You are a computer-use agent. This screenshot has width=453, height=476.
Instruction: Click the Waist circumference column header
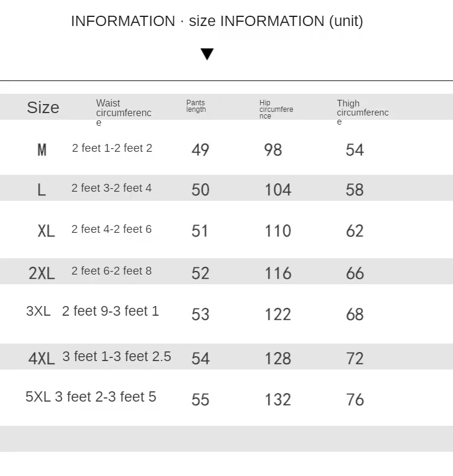point(123,112)
